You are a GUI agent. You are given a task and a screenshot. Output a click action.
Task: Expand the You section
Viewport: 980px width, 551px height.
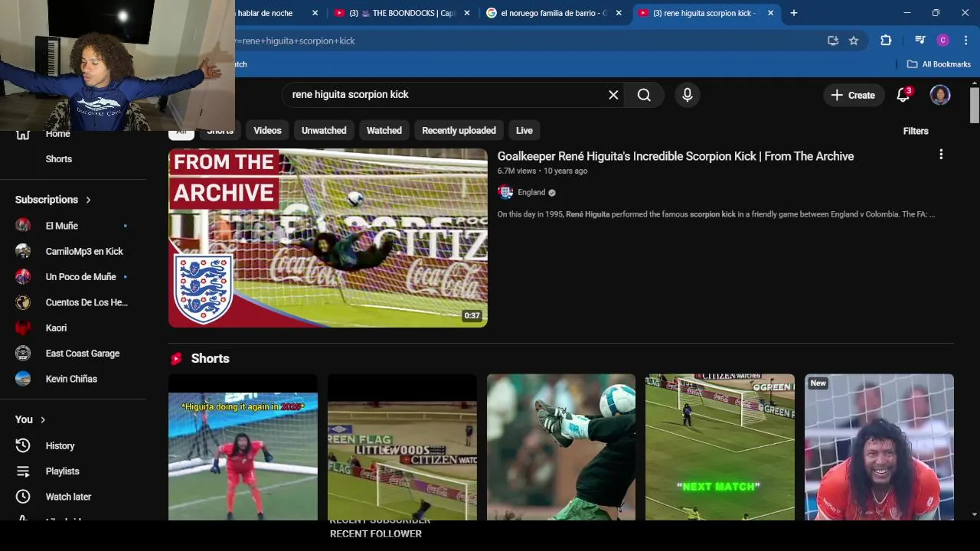tap(31, 419)
